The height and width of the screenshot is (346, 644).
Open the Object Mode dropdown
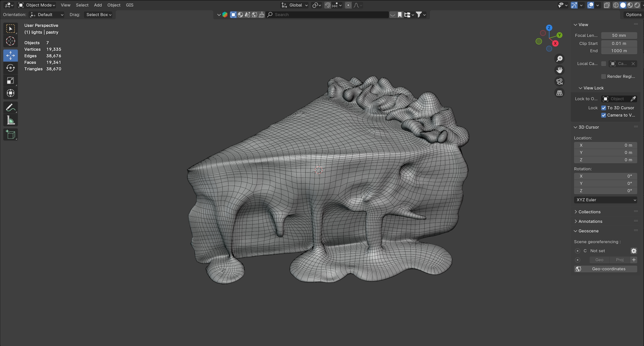37,5
